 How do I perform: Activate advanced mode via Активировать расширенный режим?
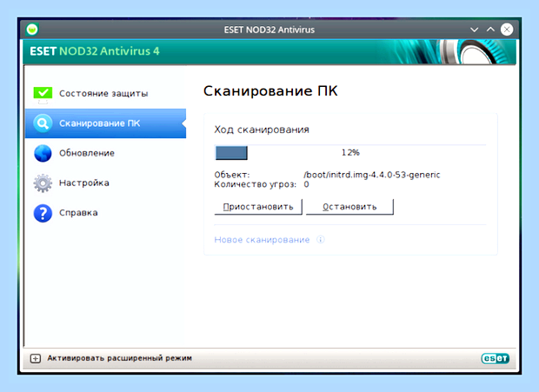click(x=119, y=358)
